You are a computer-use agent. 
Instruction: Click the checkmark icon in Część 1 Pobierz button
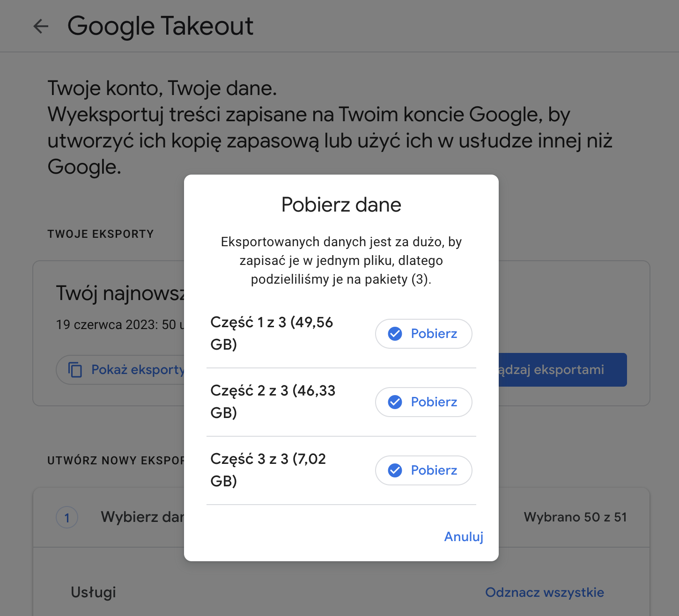tap(395, 334)
